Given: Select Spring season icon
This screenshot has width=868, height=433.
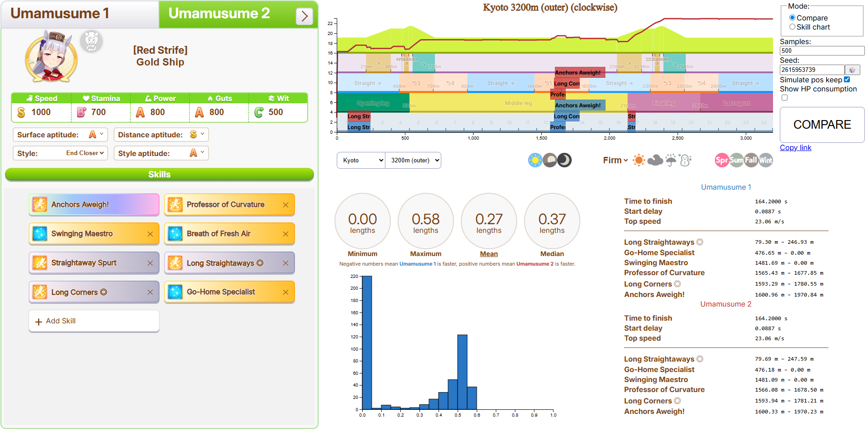Looking at the screenshot, I should (x=722, y=160).
